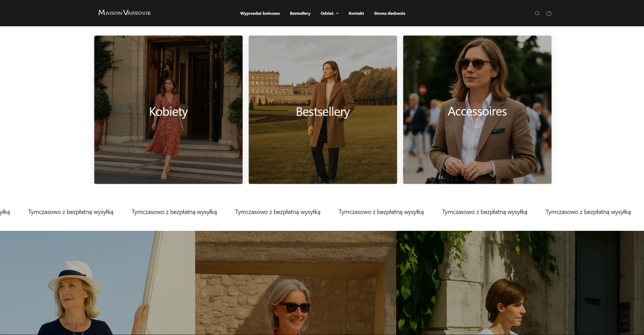Expand the Odzież dropdown menu
The width and height of the screenshot is (644, 335).
(x=330, y=13)
